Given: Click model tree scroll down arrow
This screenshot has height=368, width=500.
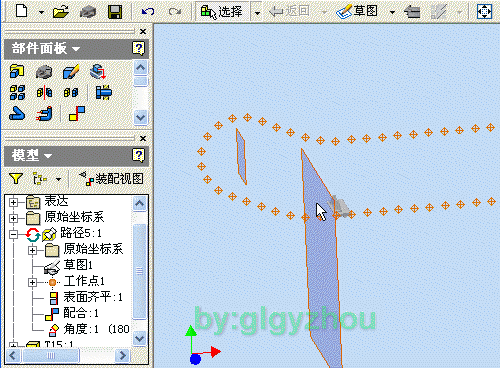Looking at the screenshot, I should [x=140, y=338].
